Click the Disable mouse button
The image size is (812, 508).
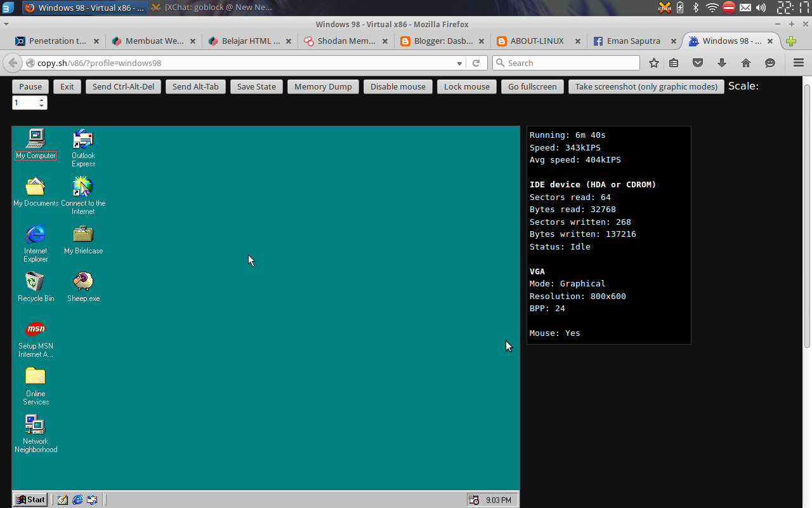click(x=398, y=86)
